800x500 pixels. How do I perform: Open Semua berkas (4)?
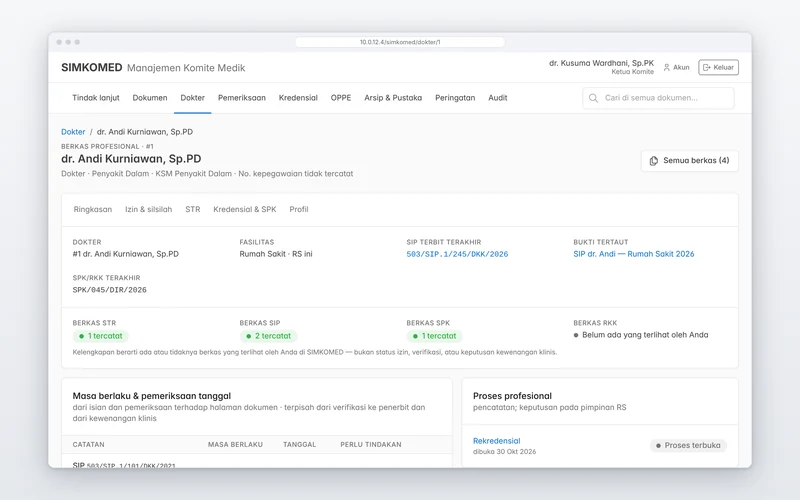tap(689, 161)
